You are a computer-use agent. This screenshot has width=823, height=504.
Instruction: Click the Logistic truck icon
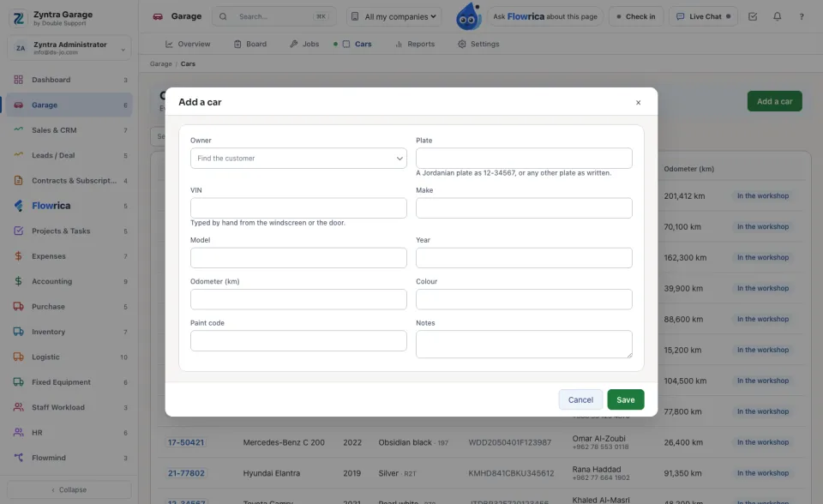[18, 357]
